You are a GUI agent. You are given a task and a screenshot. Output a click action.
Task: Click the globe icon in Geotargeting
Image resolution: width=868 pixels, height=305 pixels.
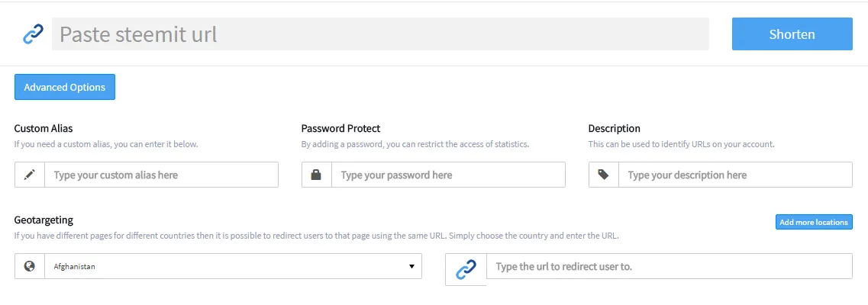coord(30,266)
